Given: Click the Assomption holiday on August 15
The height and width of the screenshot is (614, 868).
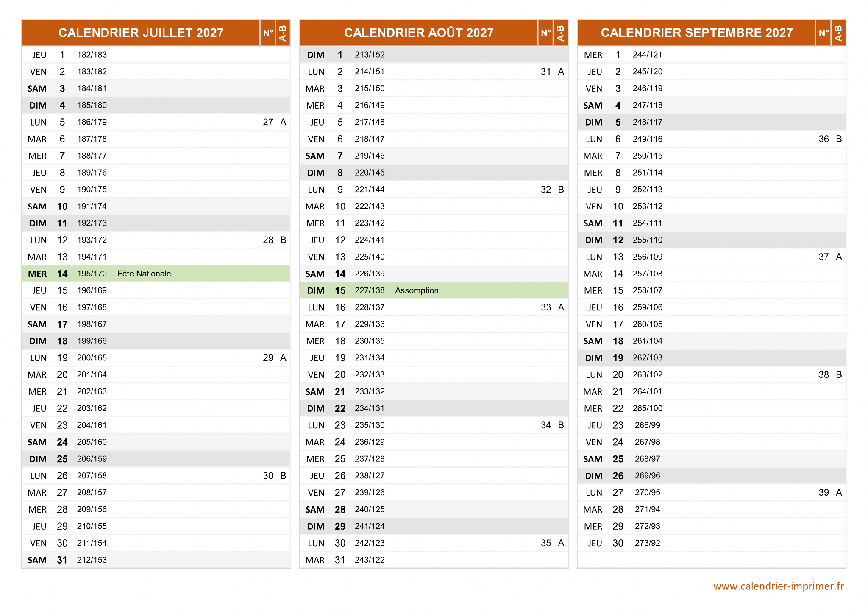Looking at the screenshot, I should tap(417, 290).
